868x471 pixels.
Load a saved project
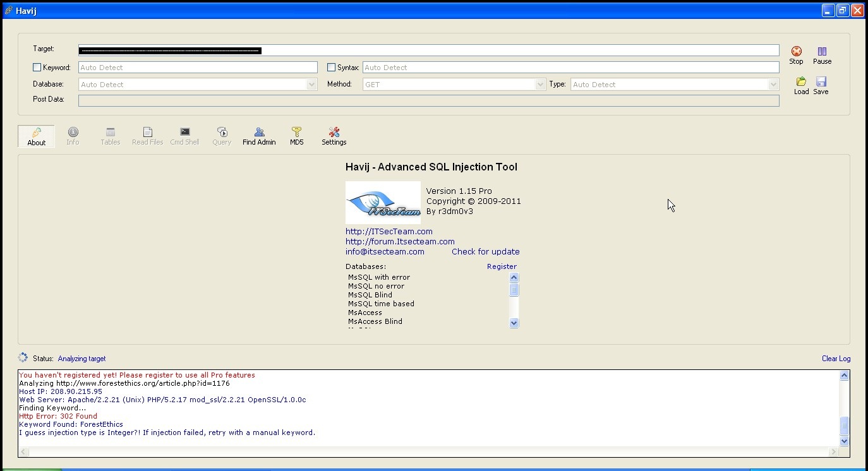click(801, 85)
